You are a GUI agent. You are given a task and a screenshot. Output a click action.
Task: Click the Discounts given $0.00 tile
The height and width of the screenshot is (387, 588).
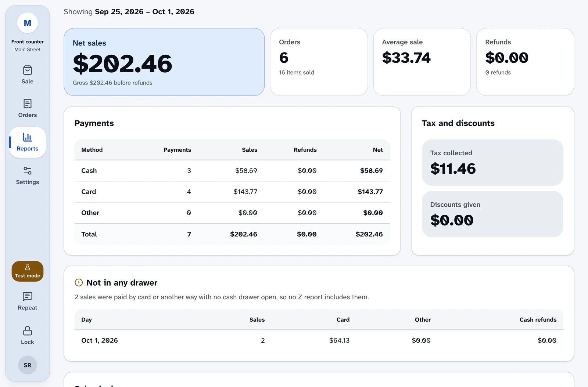click(492, 214)
